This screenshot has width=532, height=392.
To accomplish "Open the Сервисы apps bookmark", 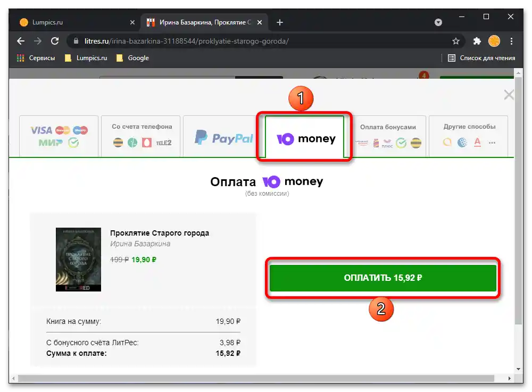I will click(x=36, y=58).
